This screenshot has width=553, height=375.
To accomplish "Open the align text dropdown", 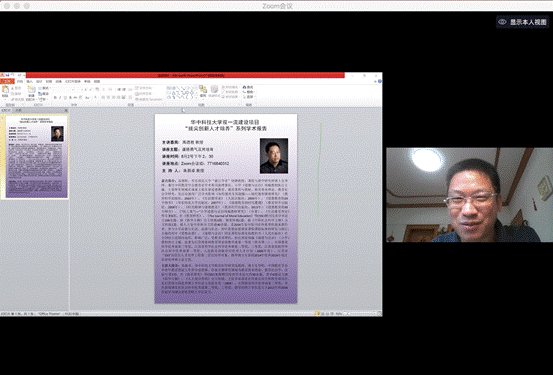I will coord(144,93).
